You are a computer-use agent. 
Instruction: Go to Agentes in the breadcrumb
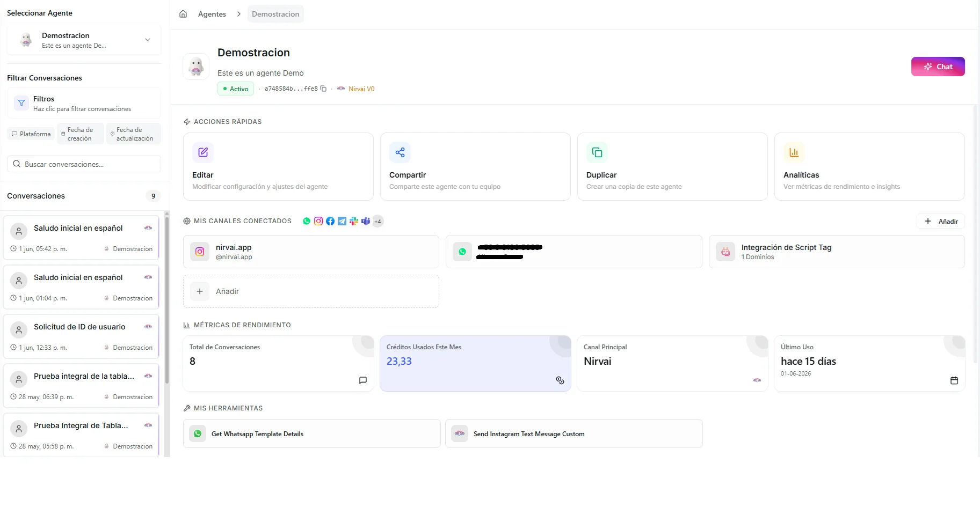(212, 14)
